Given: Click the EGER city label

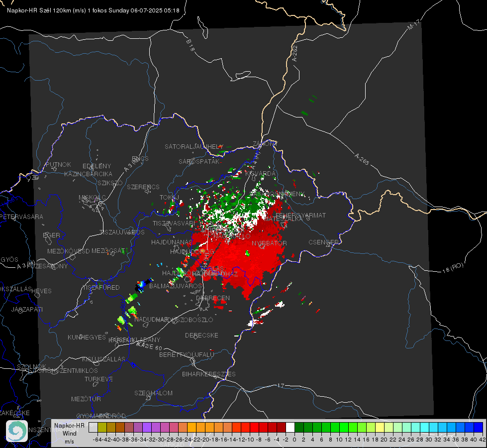Looking at the screenshot, I should (52, 235).
